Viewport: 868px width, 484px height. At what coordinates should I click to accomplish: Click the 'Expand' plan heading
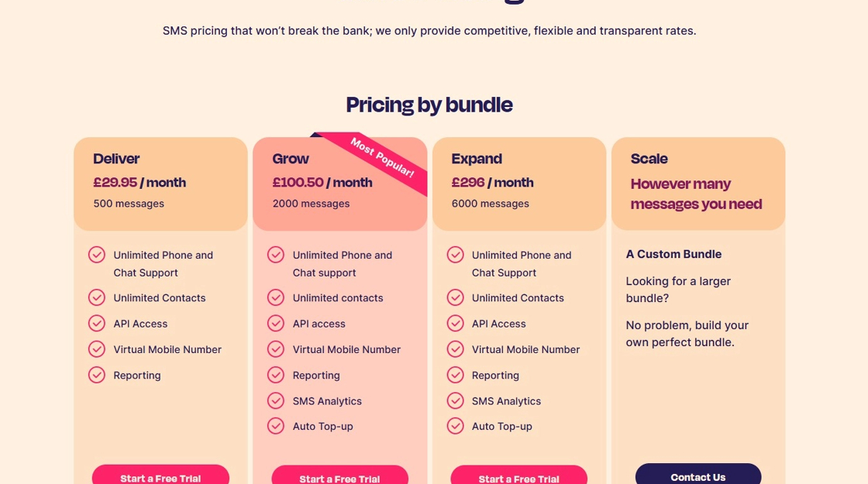(477, 159)
